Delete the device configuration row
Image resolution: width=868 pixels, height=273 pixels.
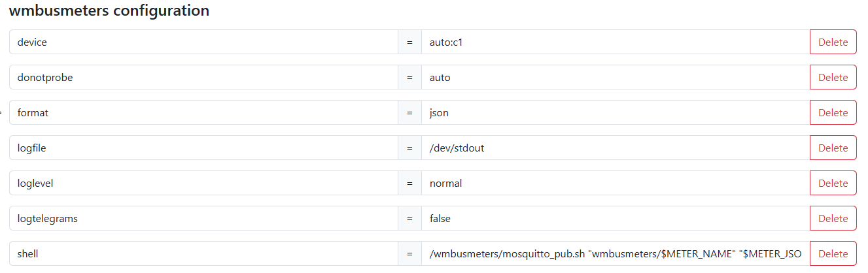(833, 42)
